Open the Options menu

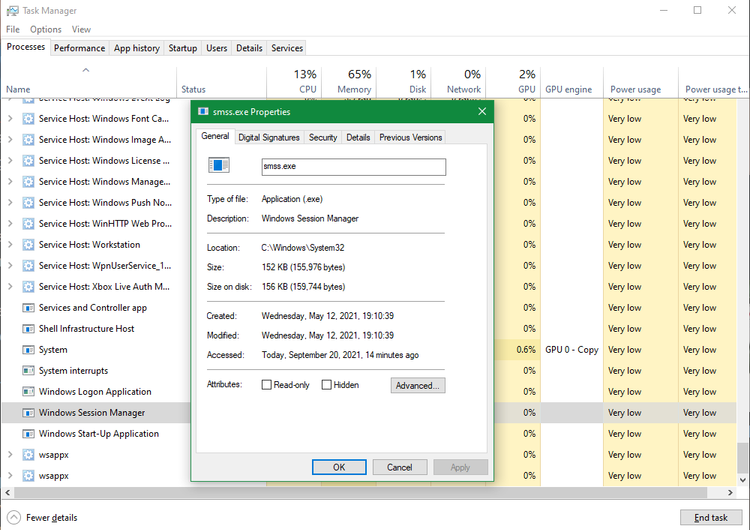coord(45,29)
